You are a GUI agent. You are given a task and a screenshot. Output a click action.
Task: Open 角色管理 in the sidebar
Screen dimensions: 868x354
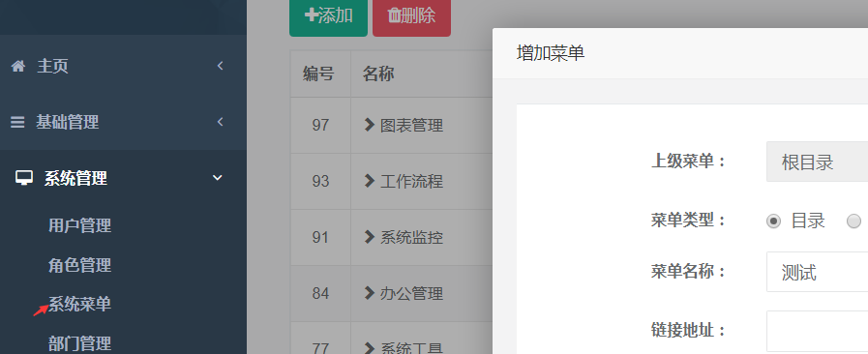click(x=79, y=265)
